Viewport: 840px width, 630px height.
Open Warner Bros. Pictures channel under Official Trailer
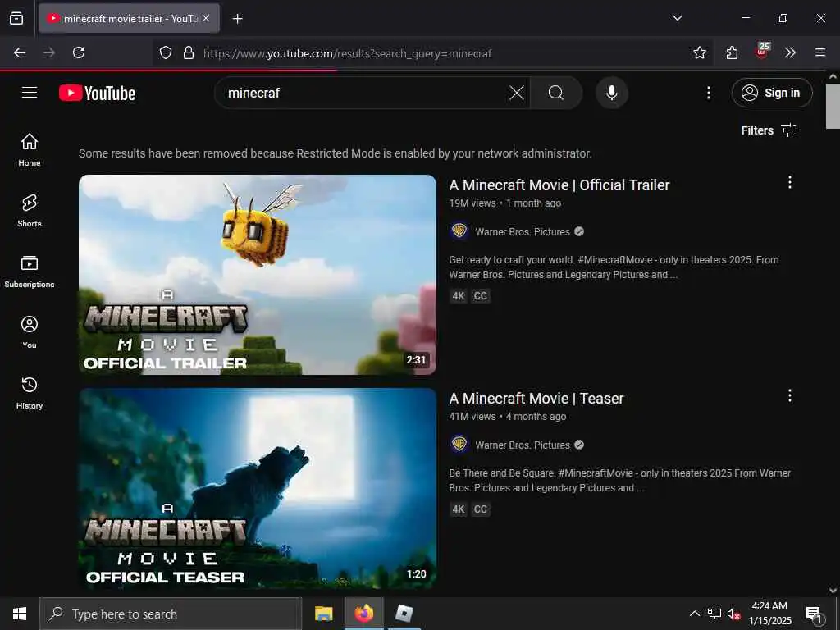click(523, 231)
